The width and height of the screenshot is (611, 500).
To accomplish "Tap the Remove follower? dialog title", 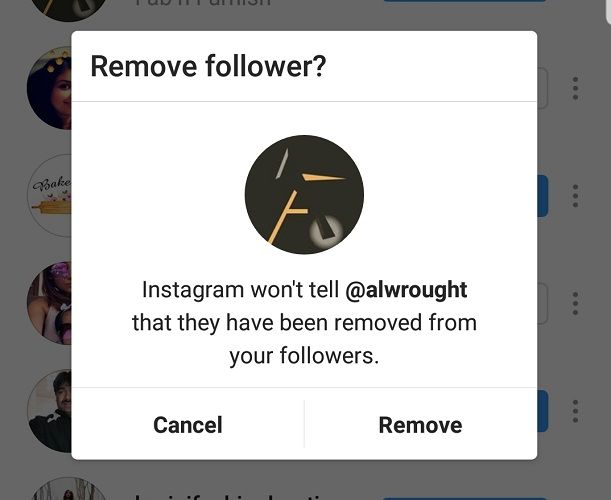I will pos(208,66).
